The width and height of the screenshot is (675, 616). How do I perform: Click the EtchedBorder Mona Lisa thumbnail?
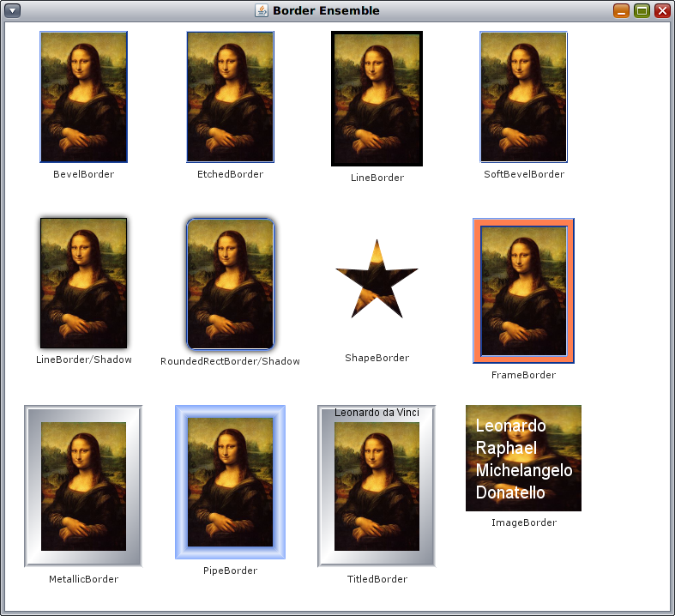tap(231, 97)
